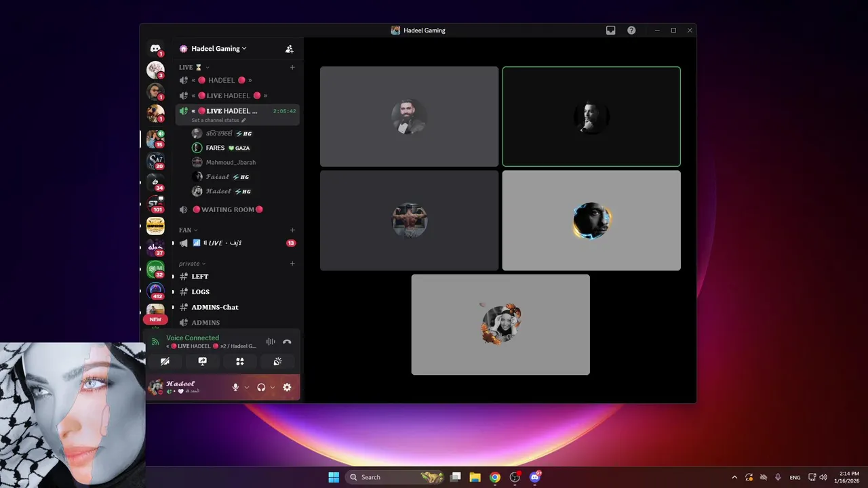Open the server icon with badge 412
868x488 pixels.
pos(155,291)
